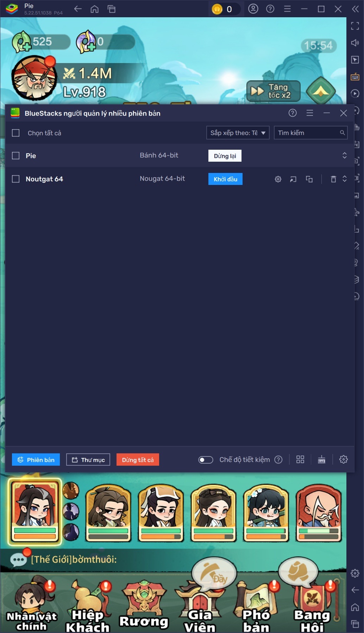Open BlueStacks settings gear in sidebar
Viewport: 364px width, 633px height.
[x=355, y=573]
